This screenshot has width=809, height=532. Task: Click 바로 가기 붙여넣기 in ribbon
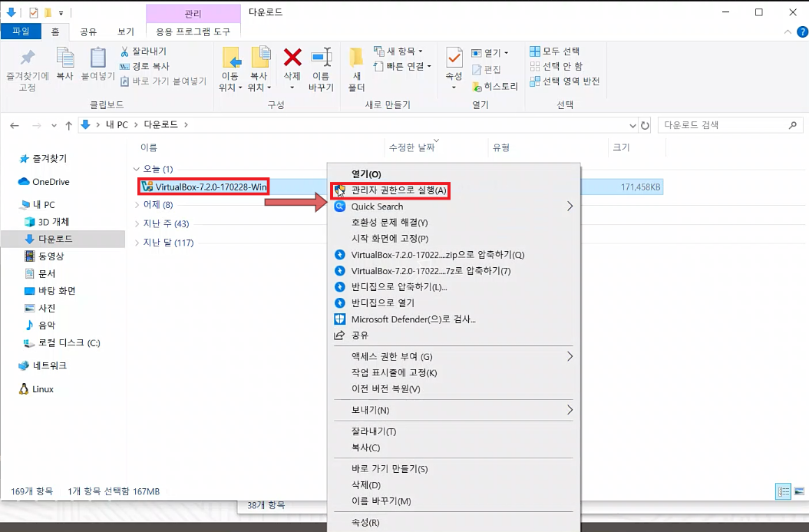(163, 81)
